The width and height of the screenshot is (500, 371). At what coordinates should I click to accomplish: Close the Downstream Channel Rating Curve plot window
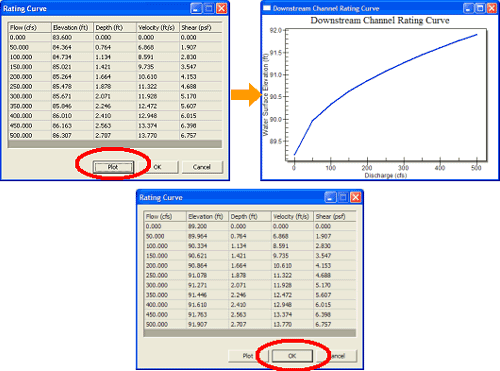[492, 8]
